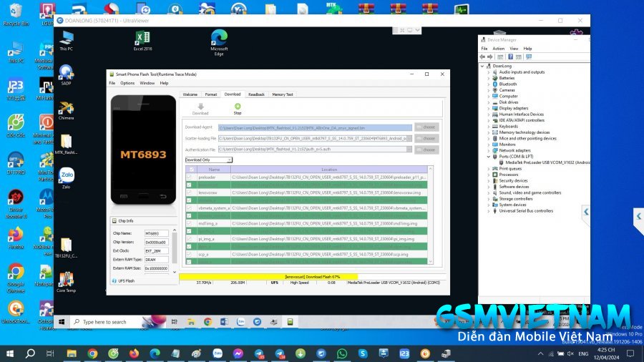The height and width of the screenshot is (362, 644).
Task: Click Back arrow in Device Manager toolbar
Action: (482, 57)
